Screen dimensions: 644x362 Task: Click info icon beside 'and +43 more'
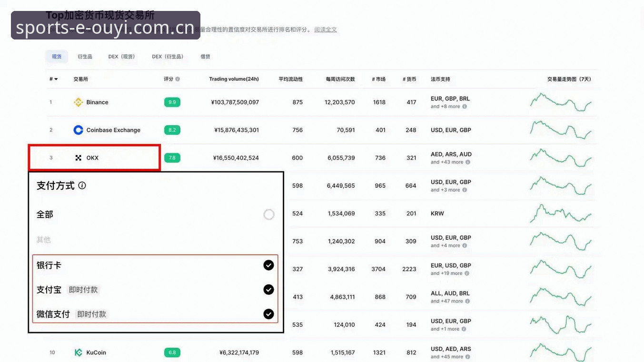point(468,162)
